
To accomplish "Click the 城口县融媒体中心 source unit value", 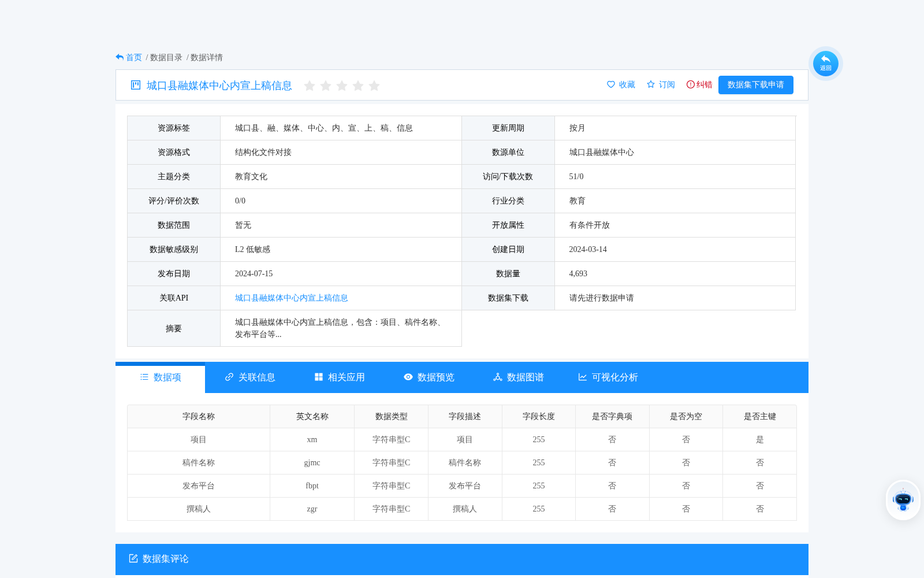I will click(602, 153).
